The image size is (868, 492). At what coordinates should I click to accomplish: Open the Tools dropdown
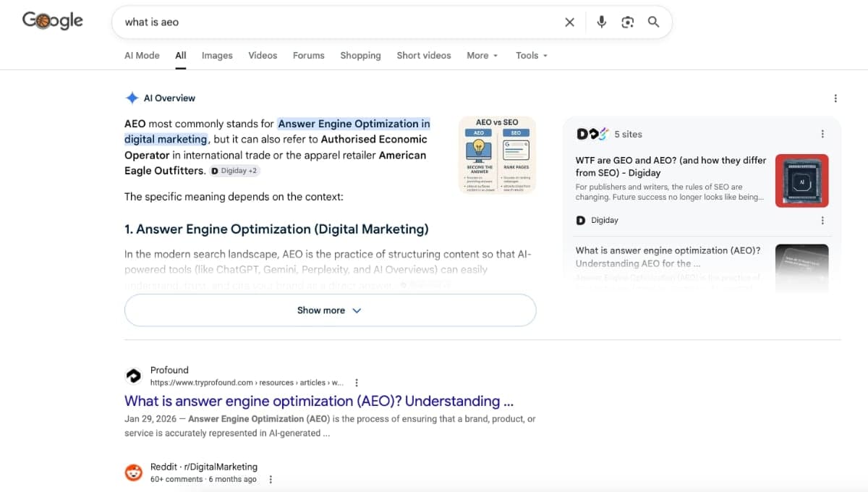pyautogui.click(x=532, y=55)
